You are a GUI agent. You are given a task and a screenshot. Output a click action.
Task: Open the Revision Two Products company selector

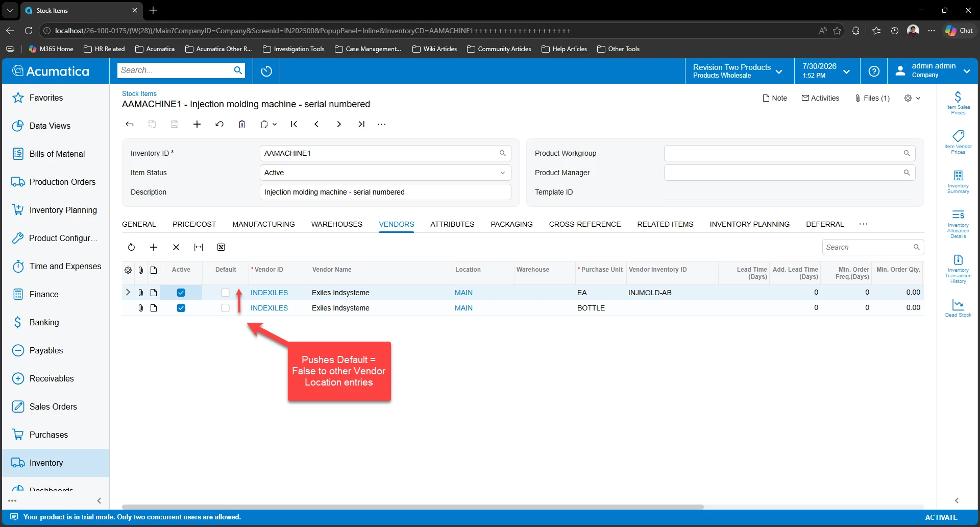pyautogui.click(x=739, y=71)
